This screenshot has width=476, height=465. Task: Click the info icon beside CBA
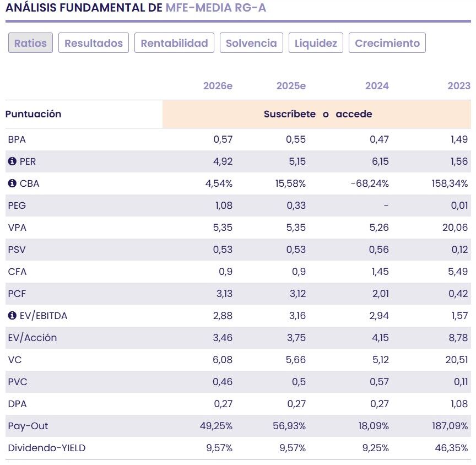(x=12, y=183)
